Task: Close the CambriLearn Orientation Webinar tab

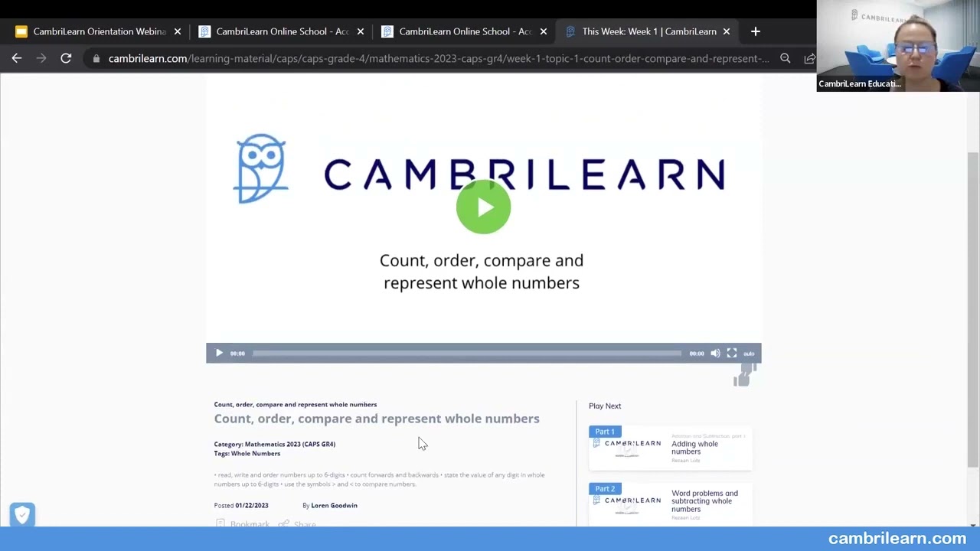Action: pos(178,31)
